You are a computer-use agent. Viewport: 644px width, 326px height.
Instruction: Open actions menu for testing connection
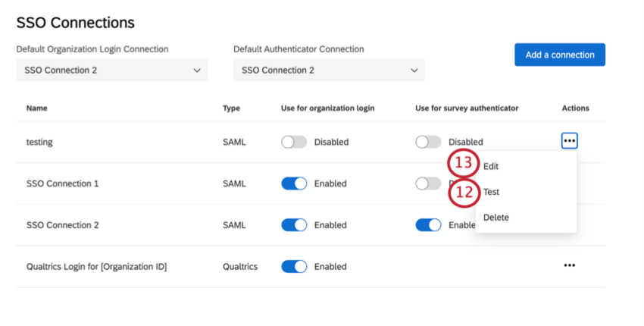pos(569,141)
